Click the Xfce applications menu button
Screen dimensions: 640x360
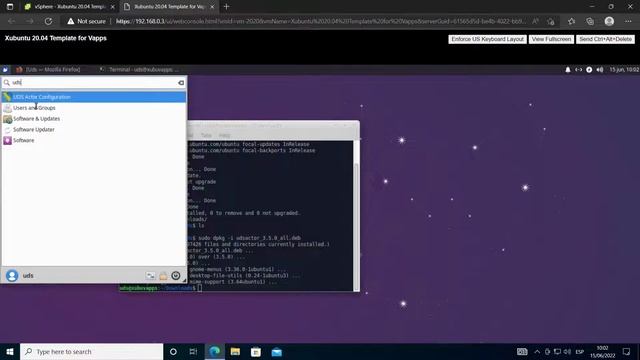5,70
